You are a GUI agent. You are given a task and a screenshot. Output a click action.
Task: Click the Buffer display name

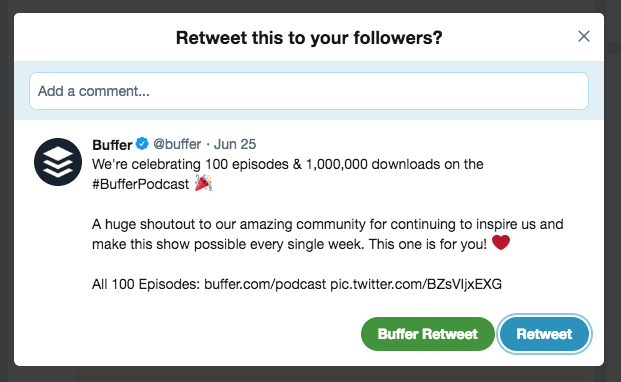click(112, 145)
